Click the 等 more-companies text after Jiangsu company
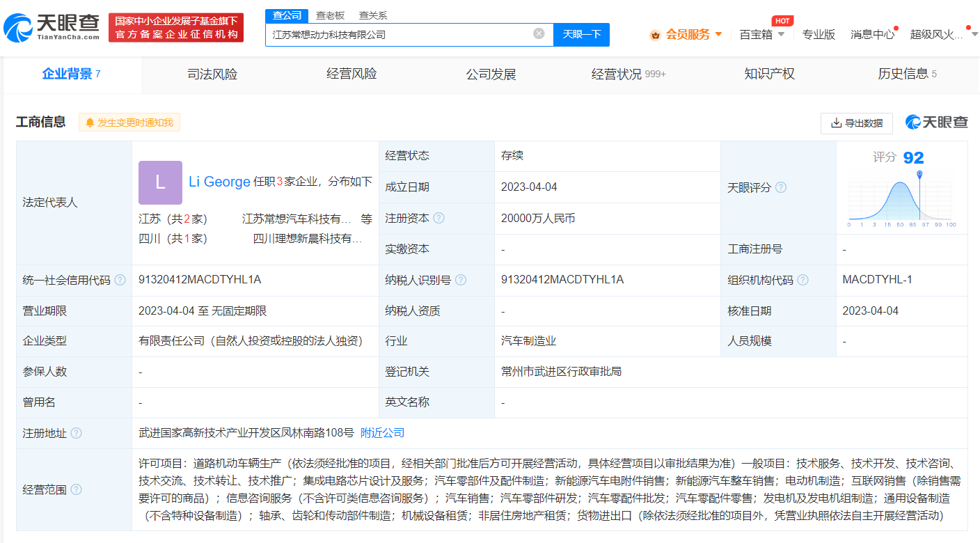Screen dimensions: 980x543 (x=366, y=219)
